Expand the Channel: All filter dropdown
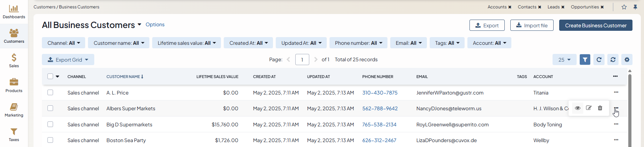The image size is (644, 147). click(x=64, y=43)
